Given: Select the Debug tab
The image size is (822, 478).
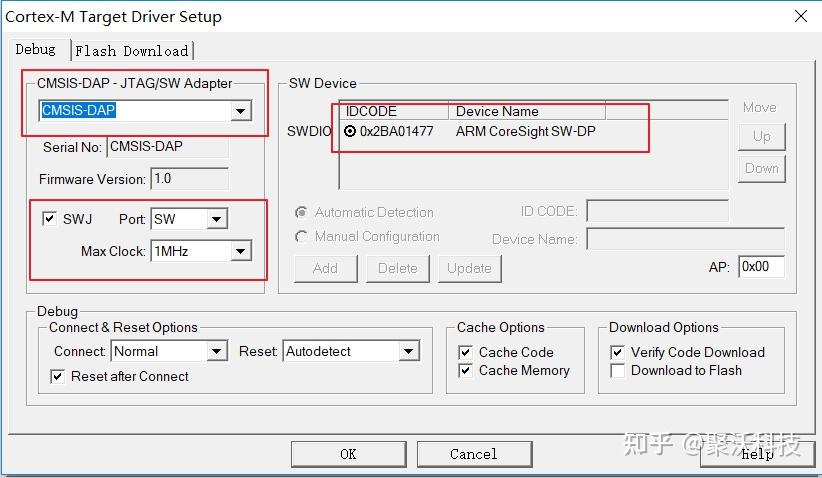Looking at the screenshot, I should (x=36, y=49).
